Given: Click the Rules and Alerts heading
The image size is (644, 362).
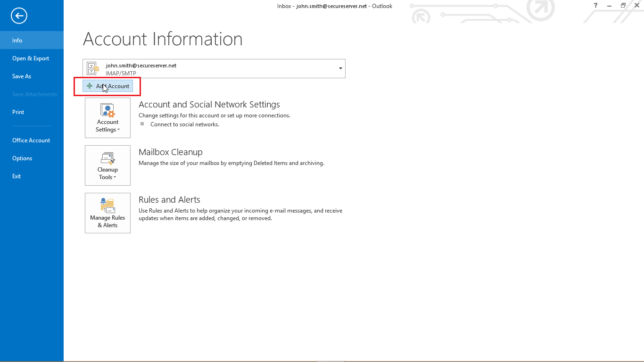Looking at the screenshot, I should point(169,200).
